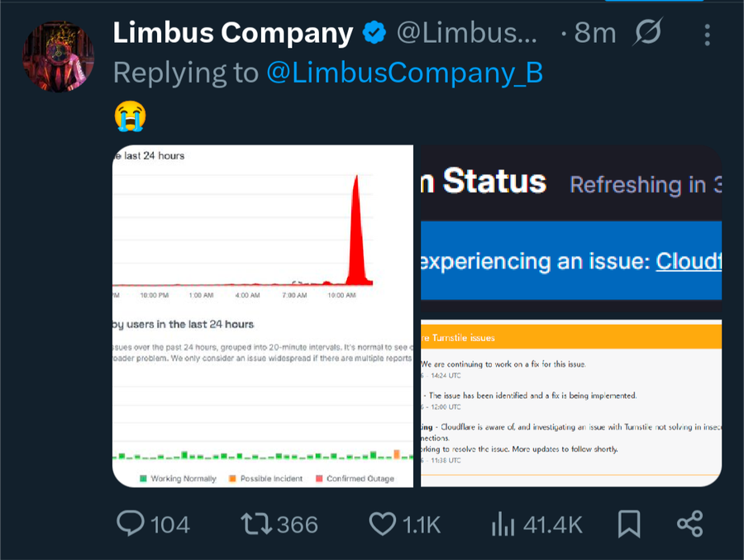Open the Limbus Company profile avatar

coord(58,56)
